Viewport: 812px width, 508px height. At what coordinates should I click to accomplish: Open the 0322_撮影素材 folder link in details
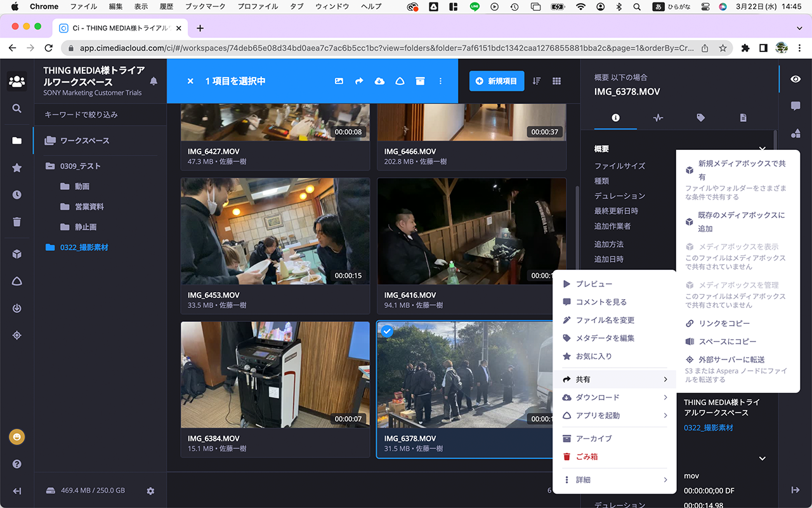(x=708, y=428)
